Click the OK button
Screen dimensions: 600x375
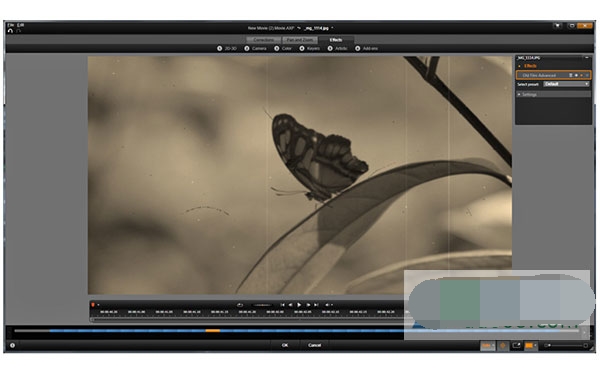tap(285, 345)
